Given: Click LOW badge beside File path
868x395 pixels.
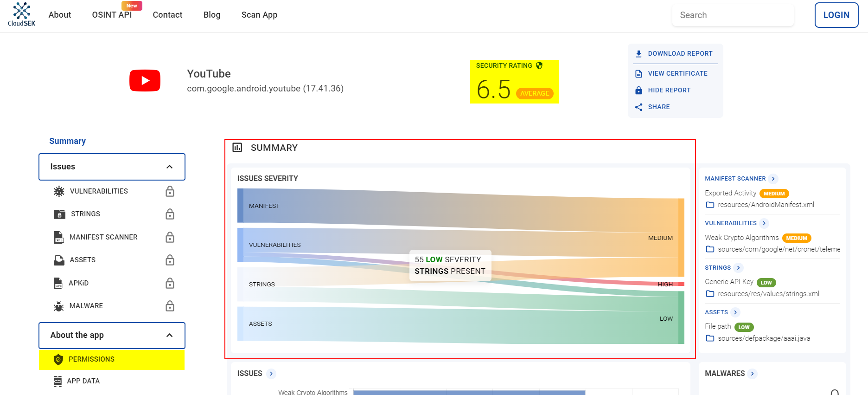Looking at the screenshot, I should click(x=744, y=327).
